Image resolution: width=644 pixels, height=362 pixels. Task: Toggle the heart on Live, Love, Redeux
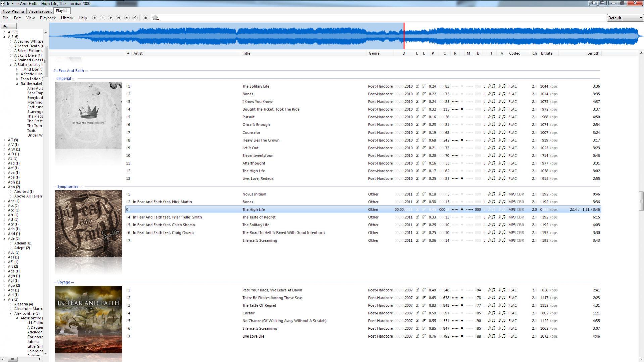point(462,179)
